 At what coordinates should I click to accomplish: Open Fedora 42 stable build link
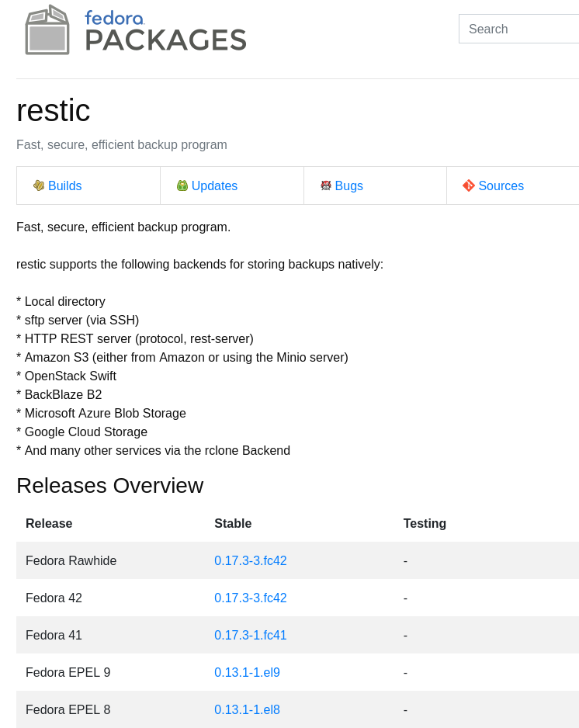[250, 598]
